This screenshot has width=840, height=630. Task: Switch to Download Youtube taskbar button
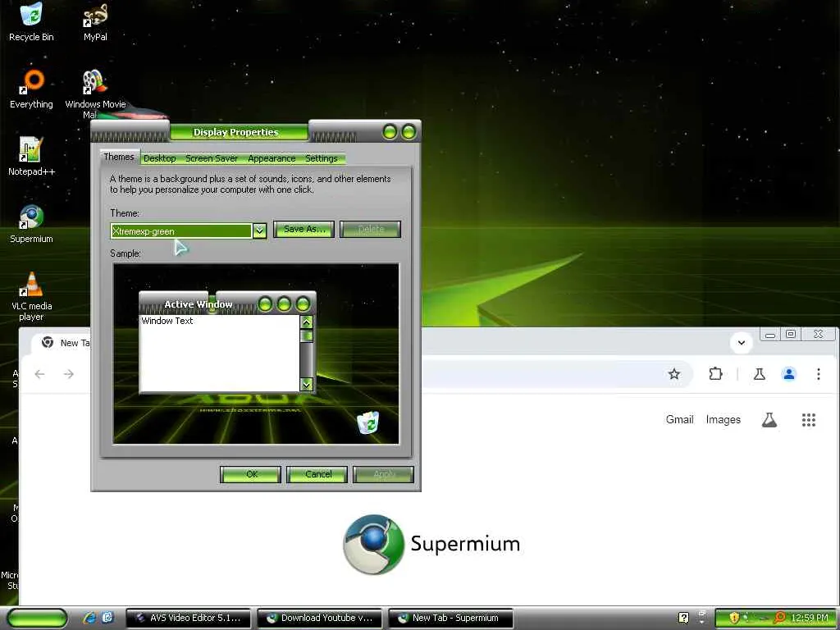click(x=319, y=619)
